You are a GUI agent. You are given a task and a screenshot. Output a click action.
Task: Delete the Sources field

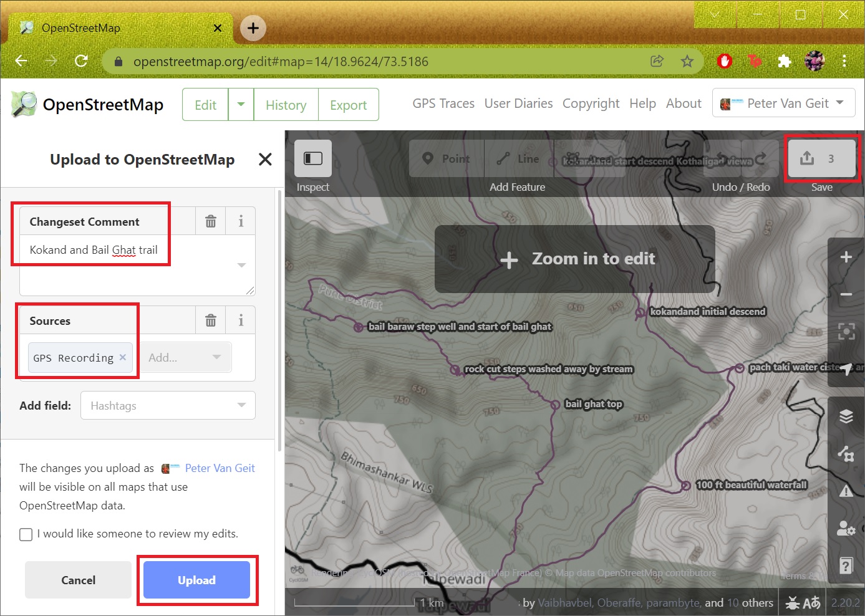point(211,320)
